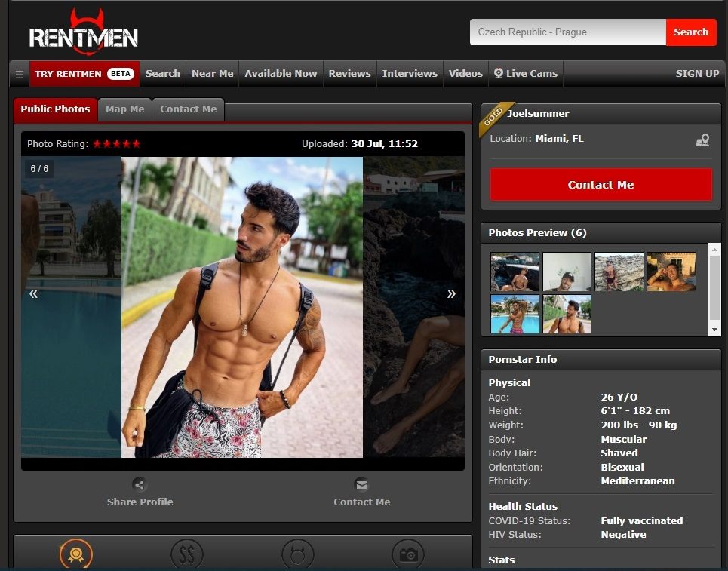Click the fourth preview thumbnail (selfie)

point(671,272)
